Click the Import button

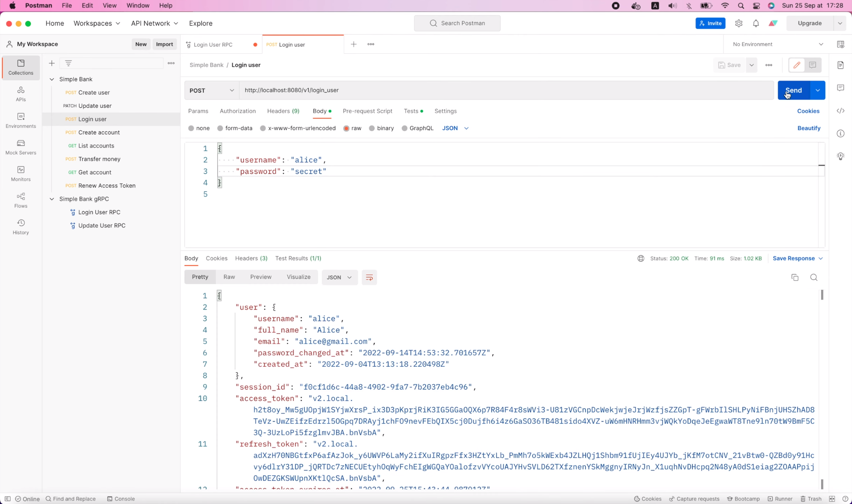(164, 44)
